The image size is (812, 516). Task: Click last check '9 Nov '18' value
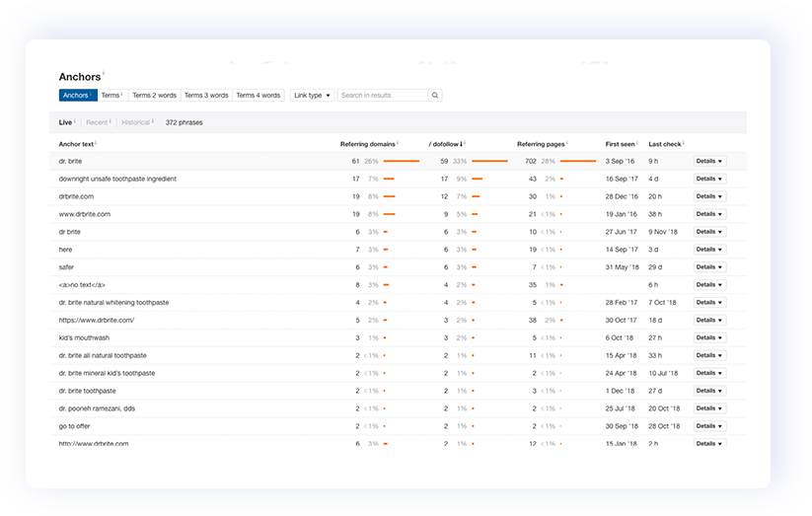pos(663,232)
